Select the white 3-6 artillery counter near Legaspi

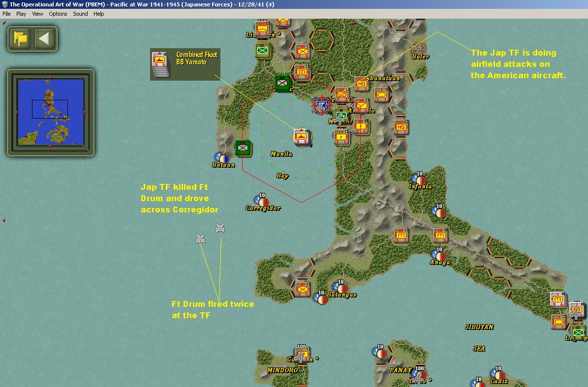click(557, 299)
